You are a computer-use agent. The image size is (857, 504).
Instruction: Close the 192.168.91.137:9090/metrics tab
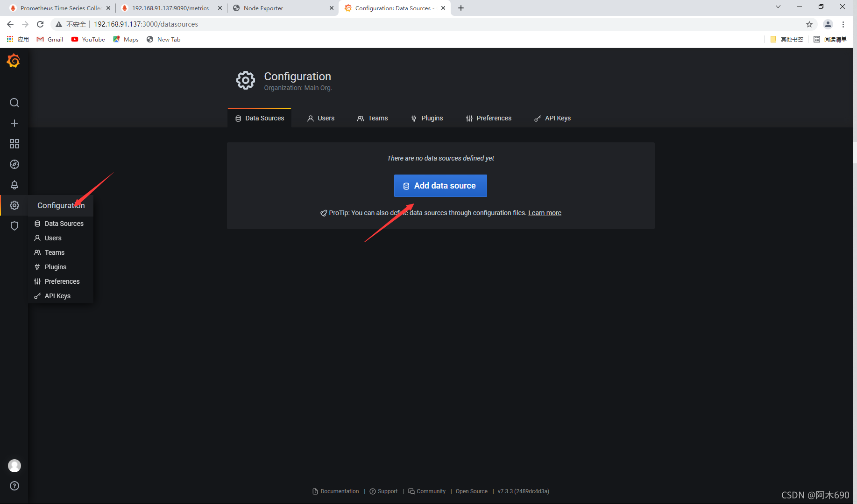(220, 8)
